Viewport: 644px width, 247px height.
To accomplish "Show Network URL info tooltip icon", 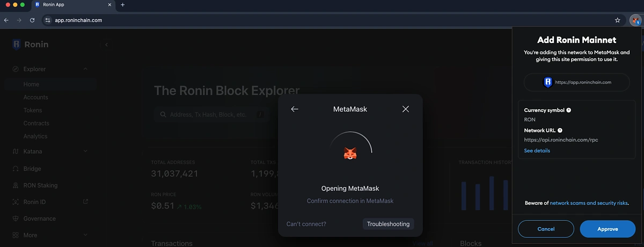I will point(560,130).
